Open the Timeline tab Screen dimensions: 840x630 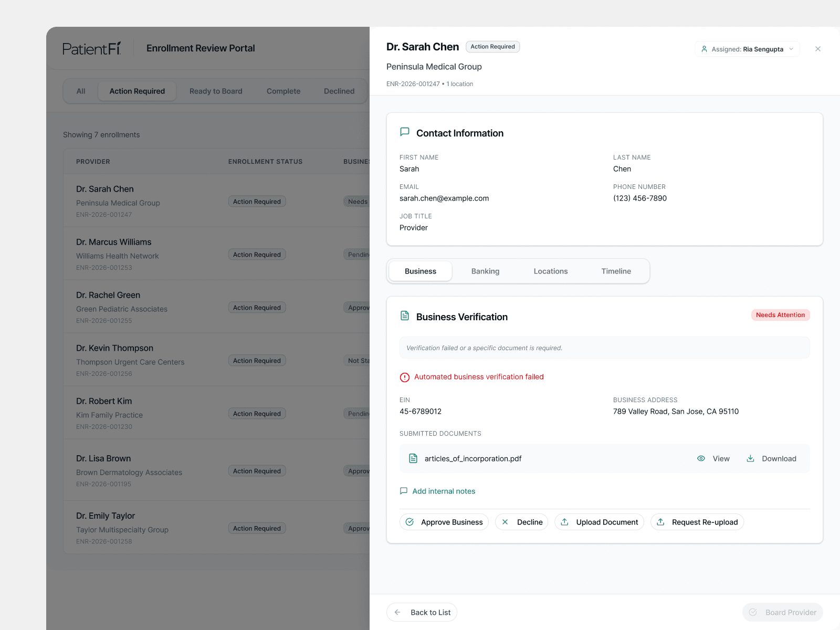click(616, 271)
